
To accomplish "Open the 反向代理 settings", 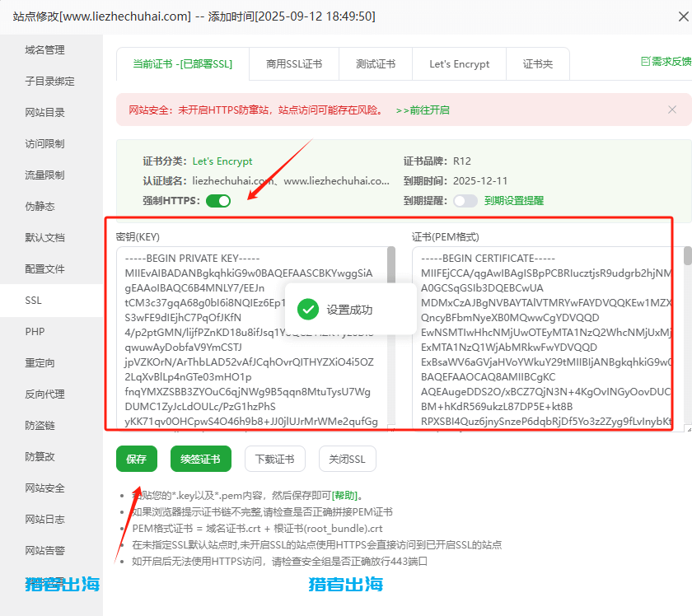I will (45, 394).
